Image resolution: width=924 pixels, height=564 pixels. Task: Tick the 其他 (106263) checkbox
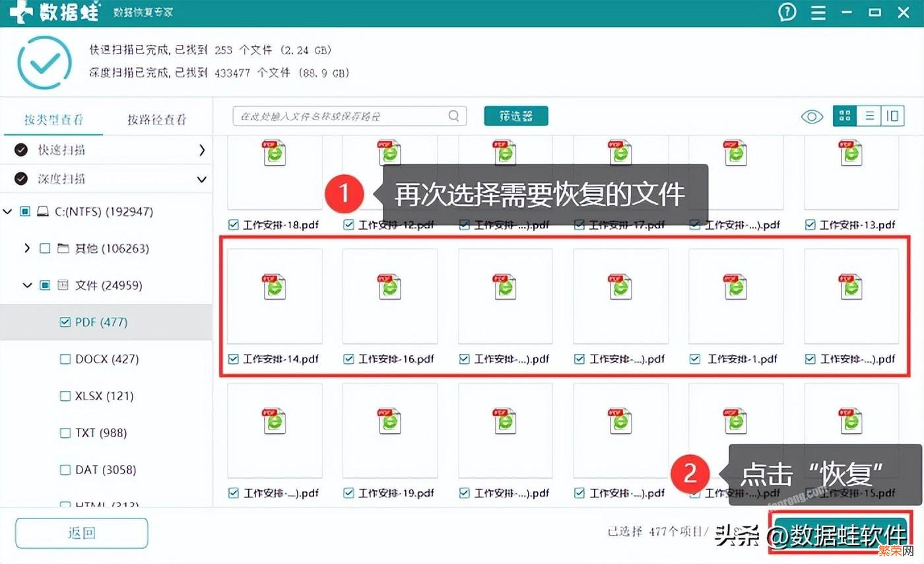pos(45,249)
